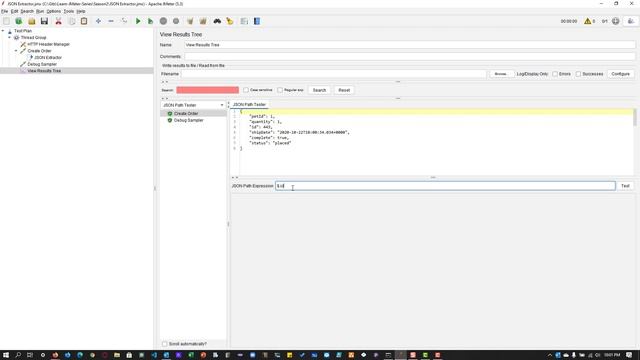Click the Filename input field

point(334,74)
